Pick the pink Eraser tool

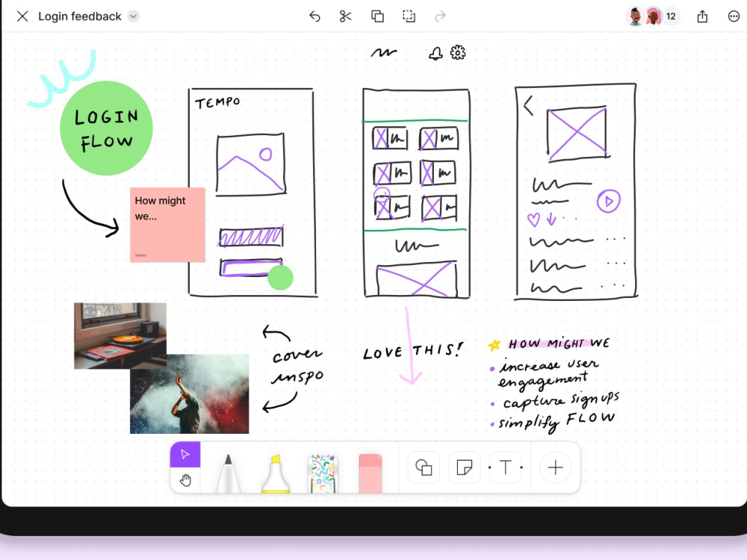coord(371,473)
